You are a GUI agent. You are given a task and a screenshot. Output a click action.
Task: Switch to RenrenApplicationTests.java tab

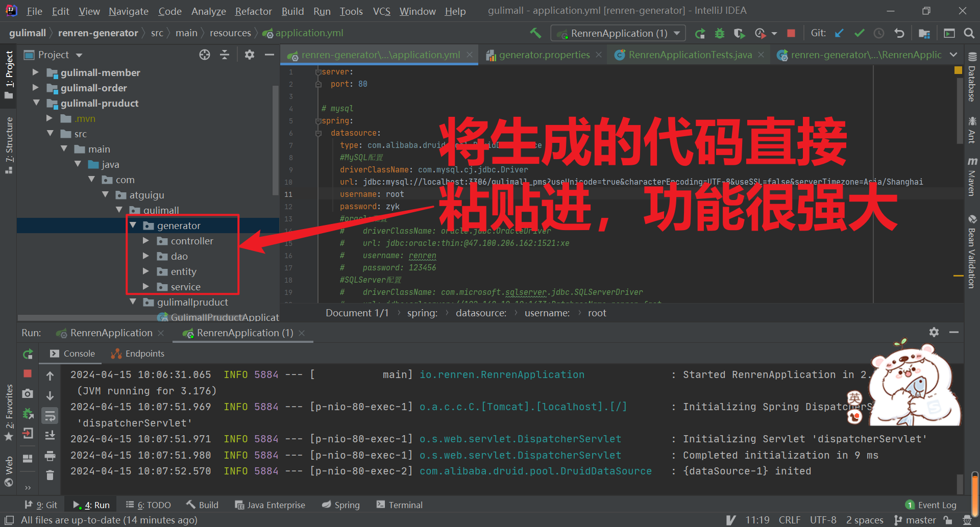690,55
